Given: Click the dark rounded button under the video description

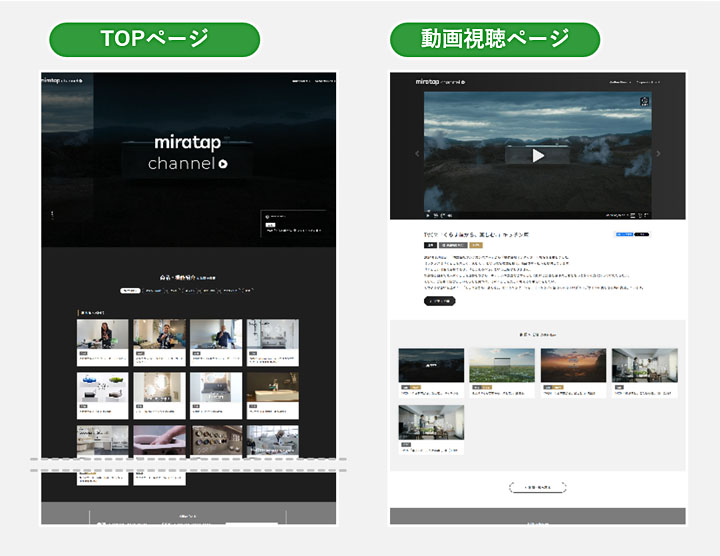Looking at the screenshot, I should pos(439,301).
